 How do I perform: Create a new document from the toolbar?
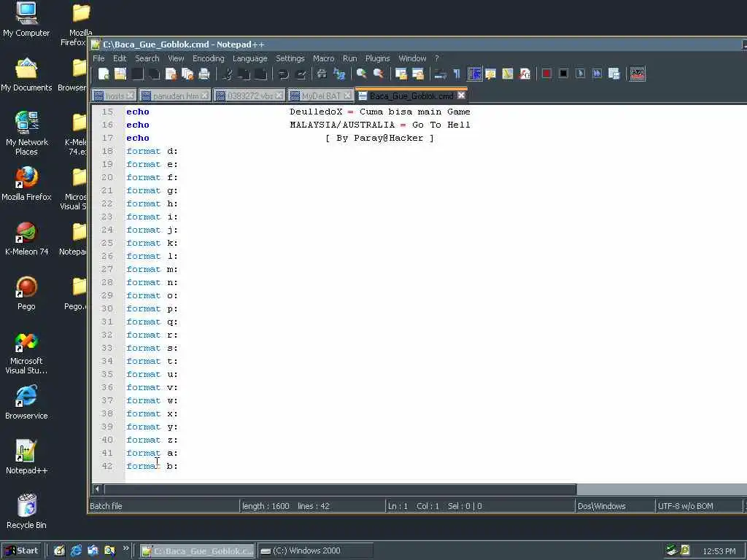(104, 74)
